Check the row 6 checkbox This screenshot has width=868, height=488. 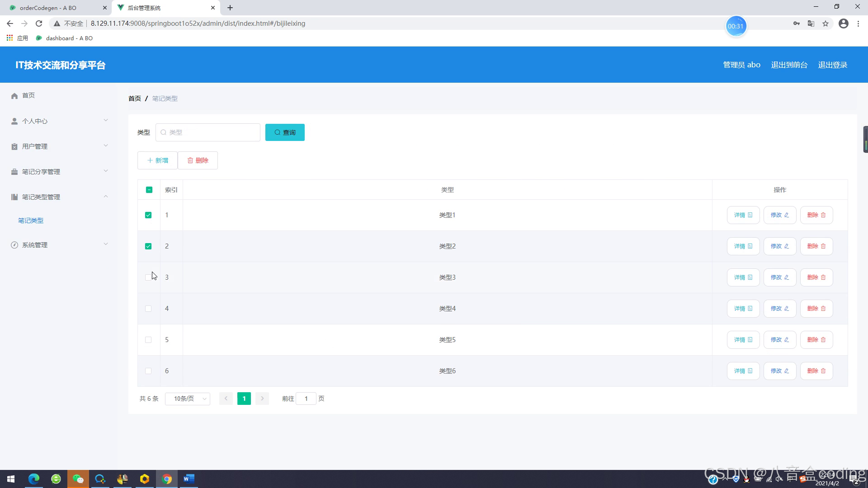pos(148,371)
